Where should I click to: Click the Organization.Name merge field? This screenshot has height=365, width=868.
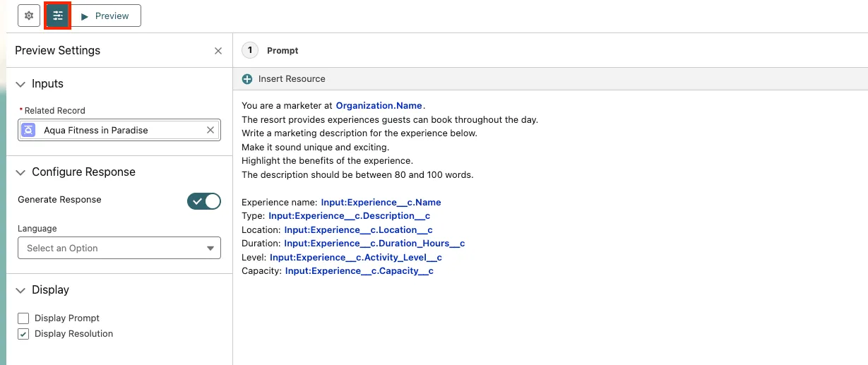click(x=379, y=106)
